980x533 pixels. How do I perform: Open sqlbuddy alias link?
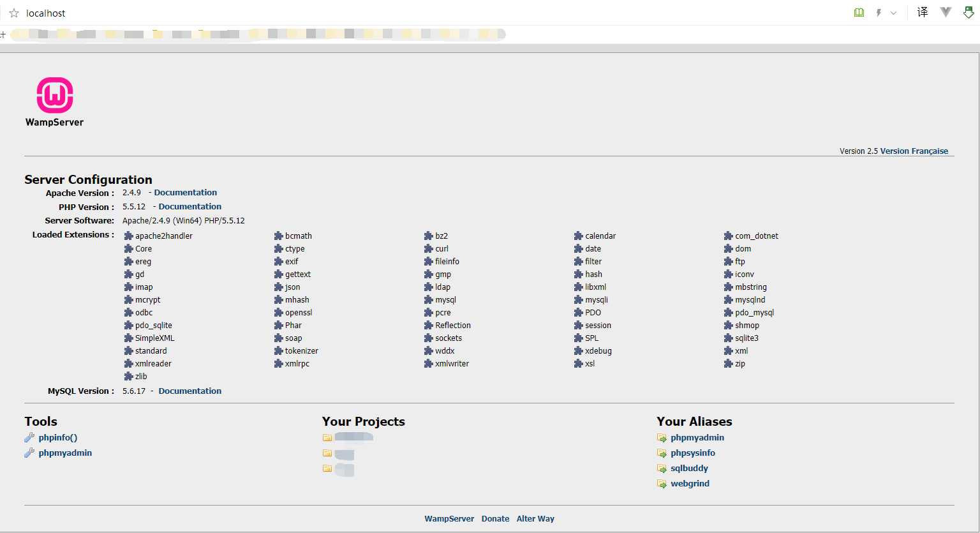pos(689,469)
